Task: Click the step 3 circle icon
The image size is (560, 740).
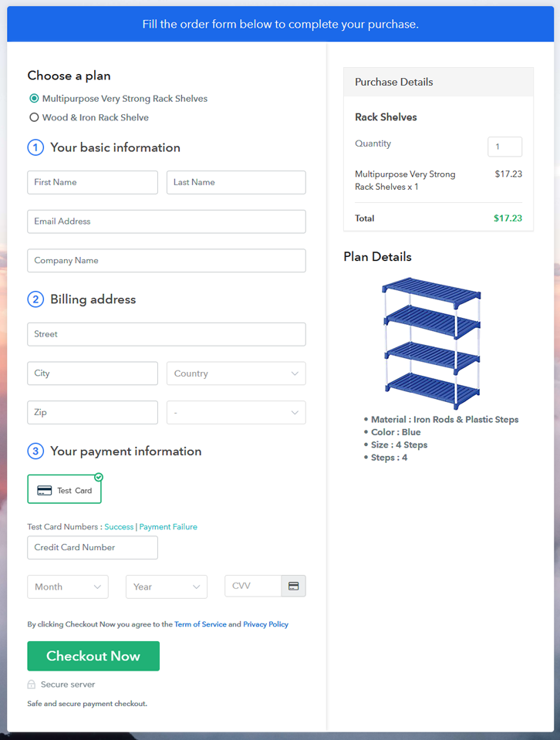Action: pos(35,451)
